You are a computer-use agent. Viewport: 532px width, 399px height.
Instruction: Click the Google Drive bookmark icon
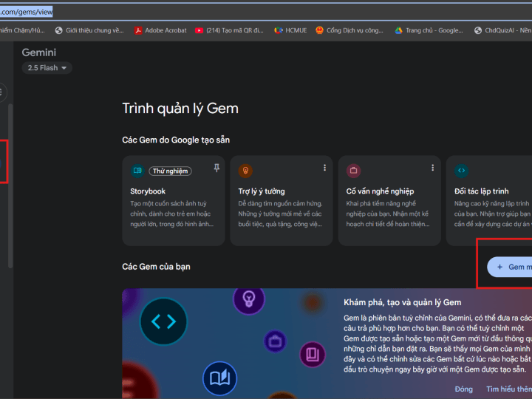click(x=398, y=30)
